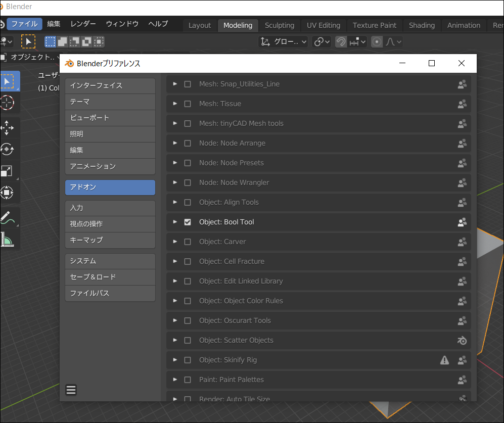
Task: Open the pivot point dropdown
Action: [x=322, y=42]
